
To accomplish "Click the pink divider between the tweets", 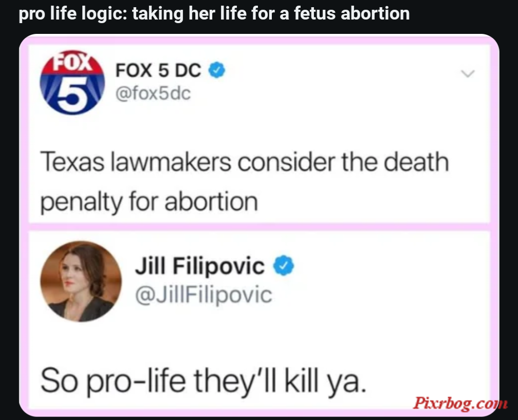I will [260, 227].
